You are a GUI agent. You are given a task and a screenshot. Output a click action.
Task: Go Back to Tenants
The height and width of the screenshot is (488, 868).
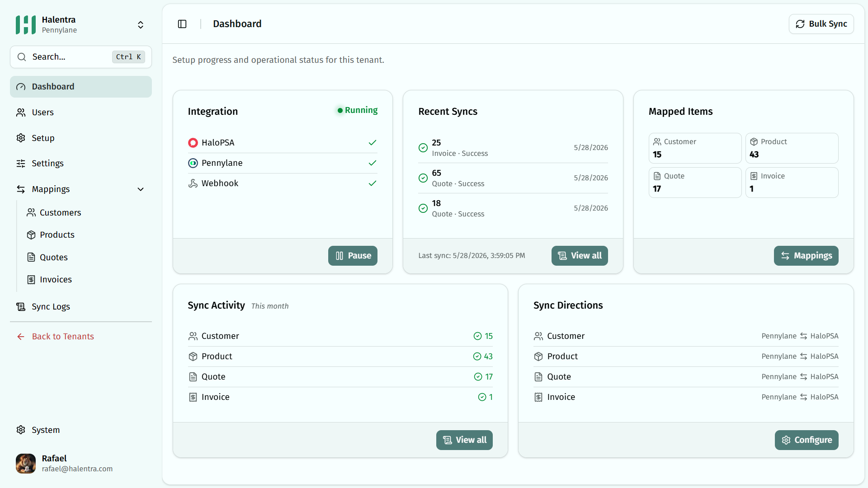tap(81, 337)
